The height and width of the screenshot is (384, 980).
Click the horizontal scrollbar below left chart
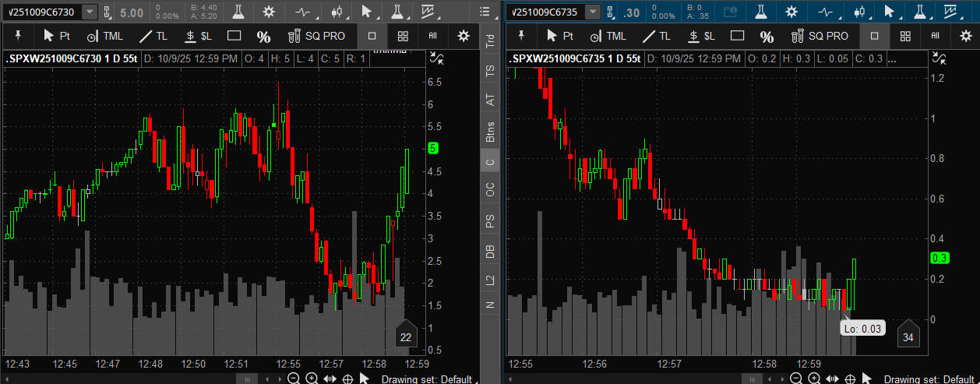pyautogui.click(x=248, y=379)
